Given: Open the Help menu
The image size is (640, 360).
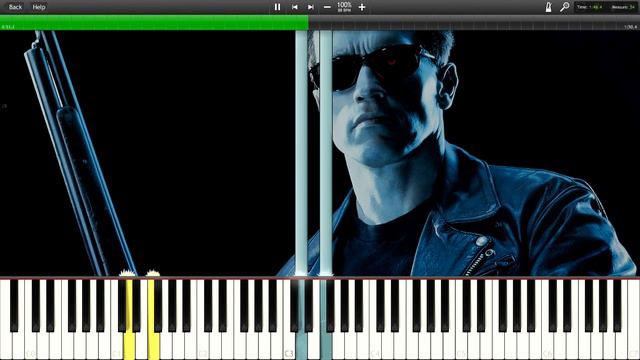Looking at the screenshot, I should tap(39, 7).
